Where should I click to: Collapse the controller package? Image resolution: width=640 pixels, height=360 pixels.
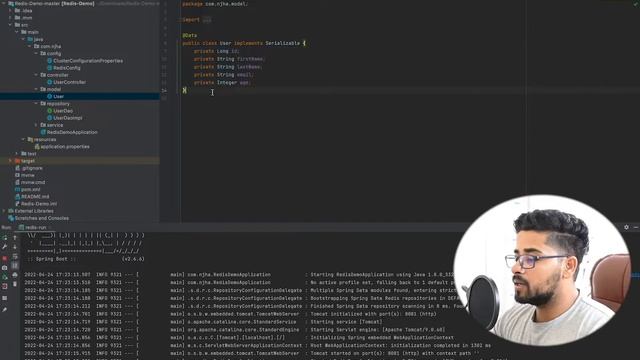pyautogui.click(x=36, y=75)
